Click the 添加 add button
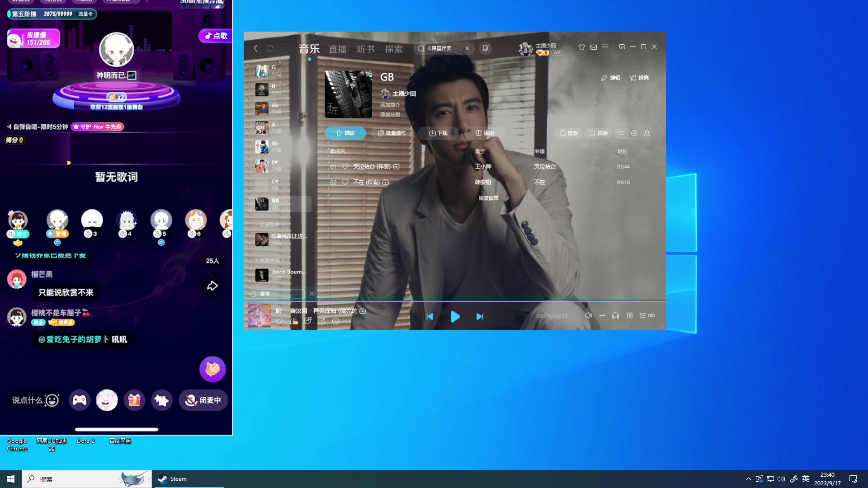The image size is (868, 488). (x=484, y=133)
